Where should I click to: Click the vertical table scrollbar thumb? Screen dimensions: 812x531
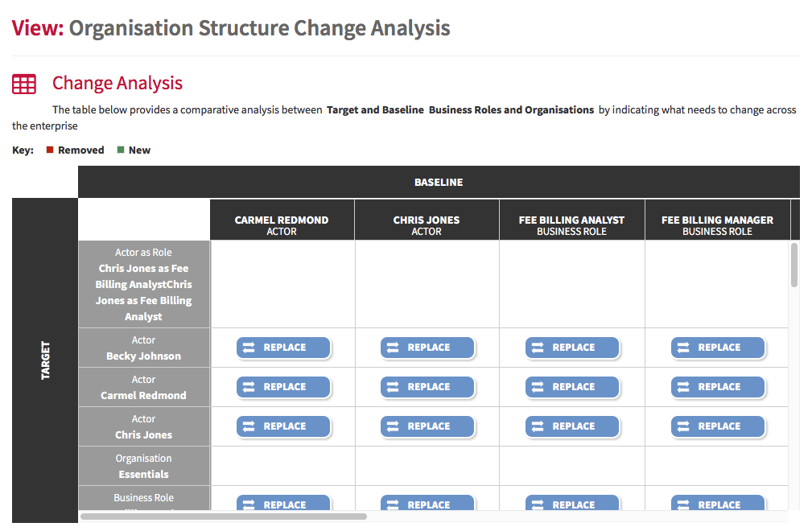pos(793,265)
